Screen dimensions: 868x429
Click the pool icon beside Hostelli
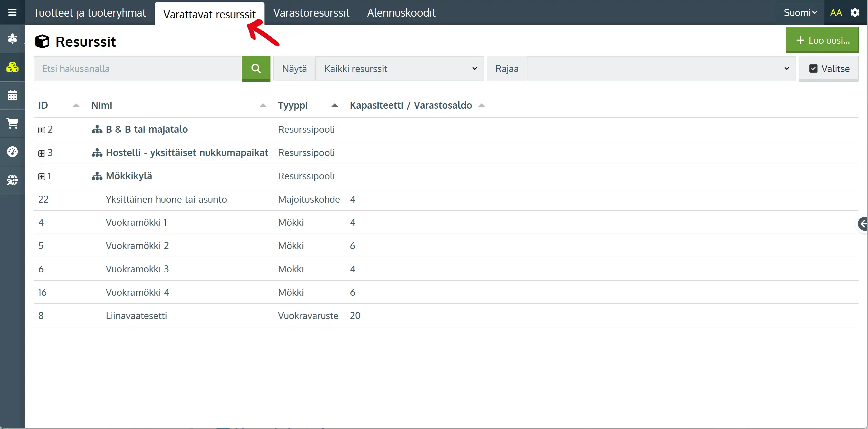tap(97, 153)
